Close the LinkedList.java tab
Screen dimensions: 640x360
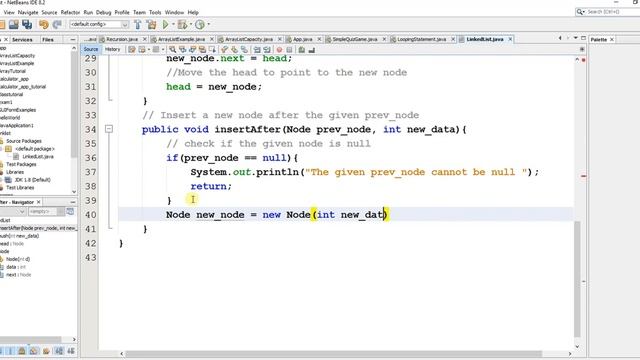pyautogui.click(x=510, y=39)
